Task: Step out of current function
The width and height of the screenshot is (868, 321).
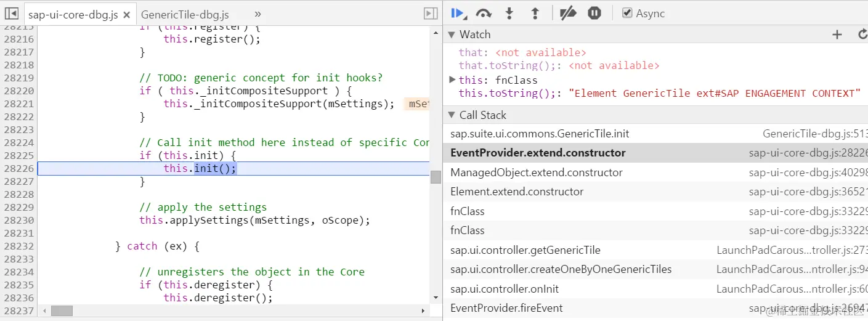Action: 535,13
